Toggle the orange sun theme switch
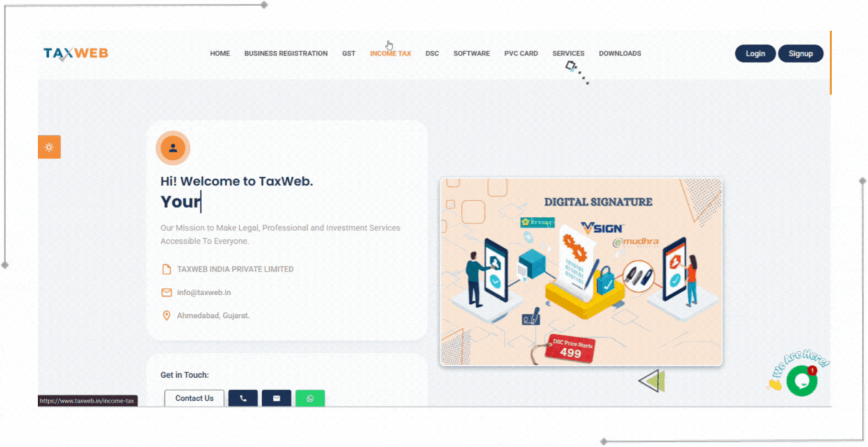 (x=49, y=147)
